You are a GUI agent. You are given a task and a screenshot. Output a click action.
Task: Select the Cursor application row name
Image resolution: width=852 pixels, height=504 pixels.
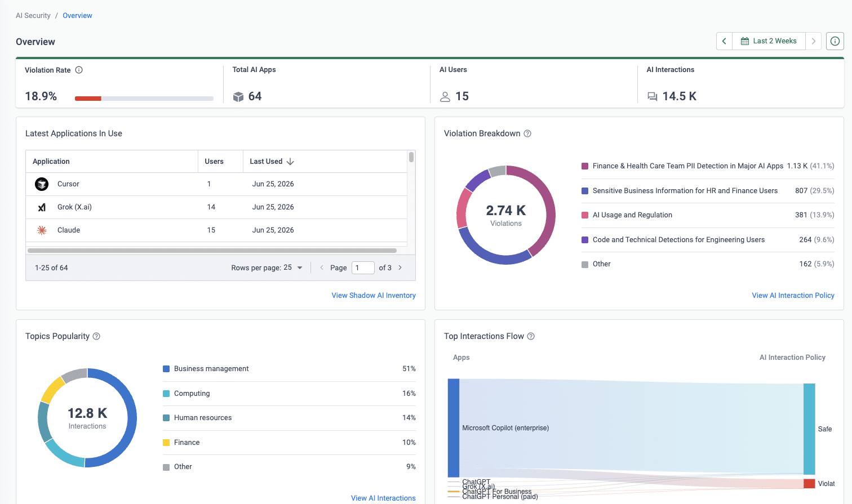point(68,184)
